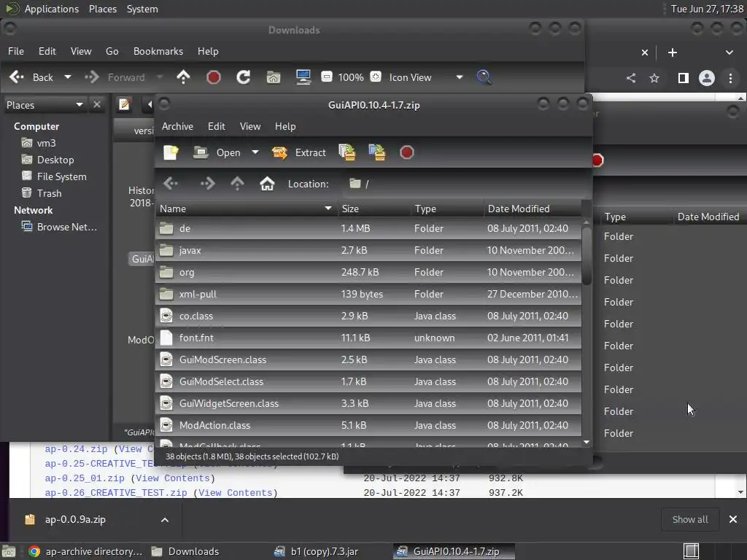This screenshot has height=560, width=747.
Task: Select the xml-pull folder row
Action: click(368, 295)
